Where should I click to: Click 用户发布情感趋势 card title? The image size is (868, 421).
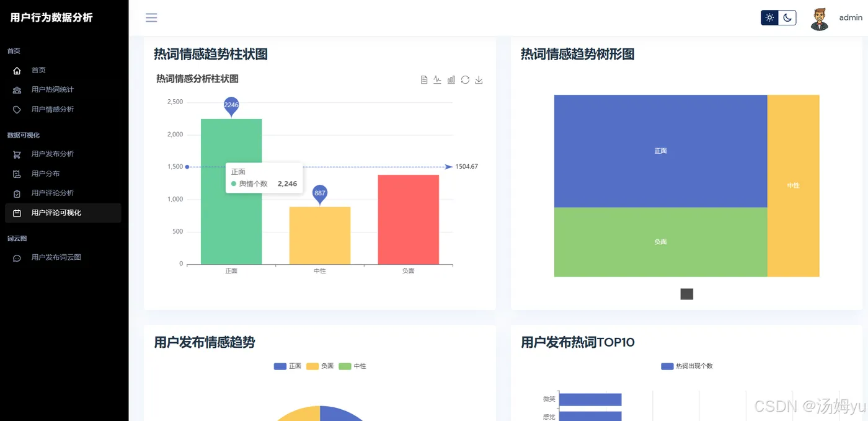point(205,342)
